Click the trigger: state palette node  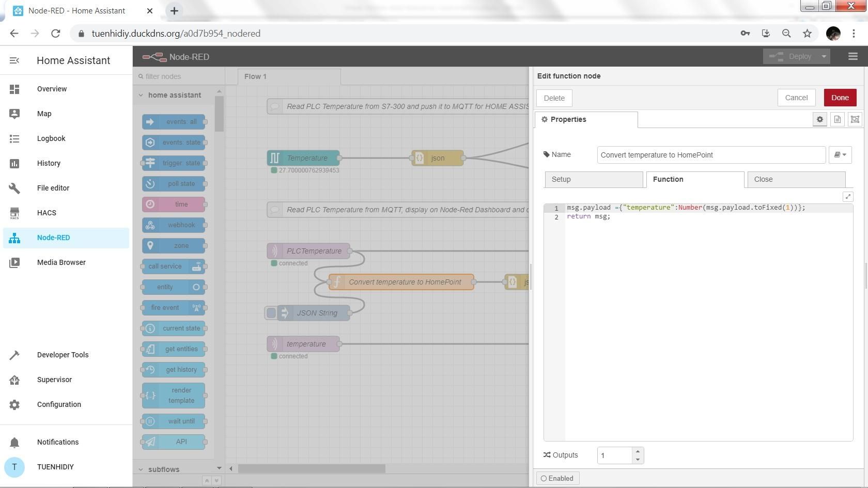pos(173,163)
